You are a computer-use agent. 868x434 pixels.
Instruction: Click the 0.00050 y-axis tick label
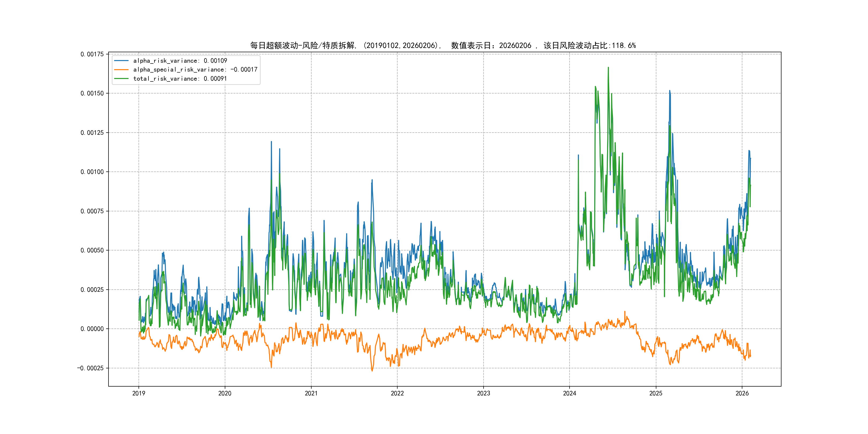click(x=92, y=250)
